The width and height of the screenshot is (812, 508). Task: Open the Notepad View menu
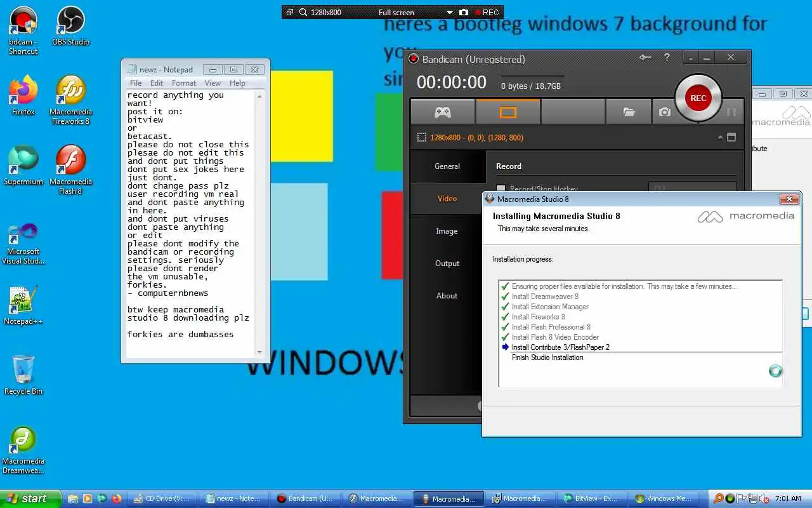click(213, 83)
